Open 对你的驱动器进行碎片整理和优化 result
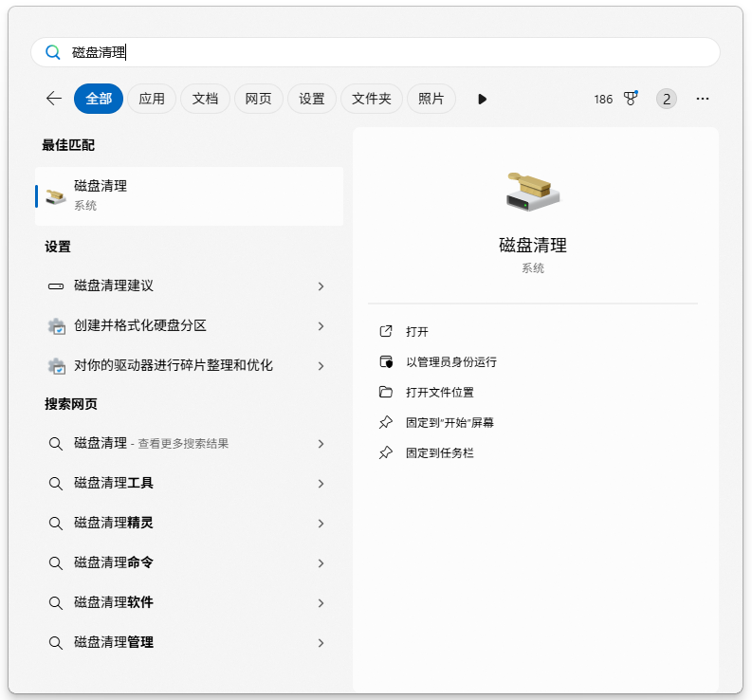The image size is (752, 700). click(x=189, y=366)
